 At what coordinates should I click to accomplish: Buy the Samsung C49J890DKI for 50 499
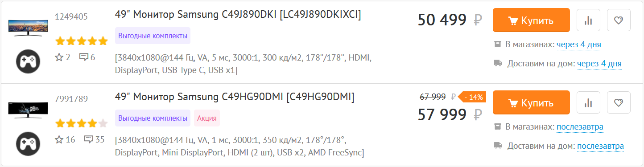pyautogui.click(x=531, y=20)
